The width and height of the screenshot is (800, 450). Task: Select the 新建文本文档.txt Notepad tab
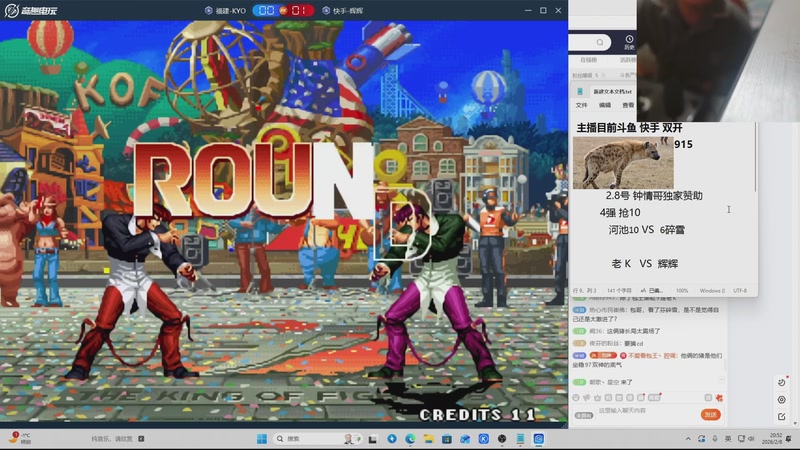tap(612, 92)
